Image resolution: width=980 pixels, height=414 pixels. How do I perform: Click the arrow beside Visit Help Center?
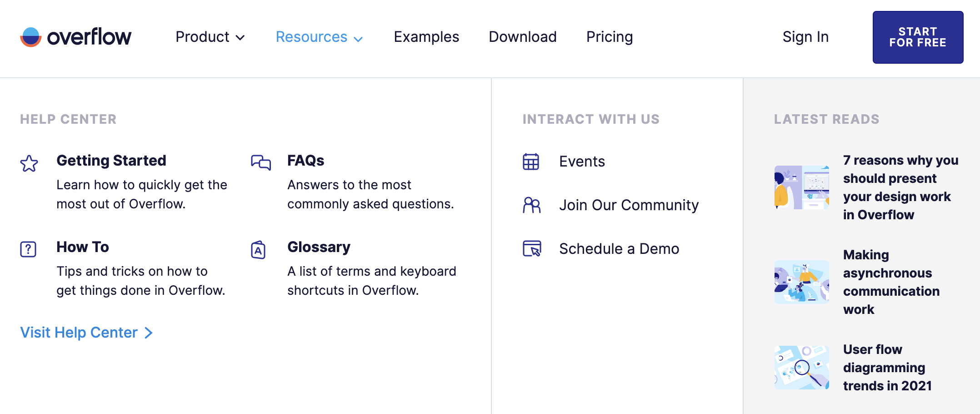point(149,333)
